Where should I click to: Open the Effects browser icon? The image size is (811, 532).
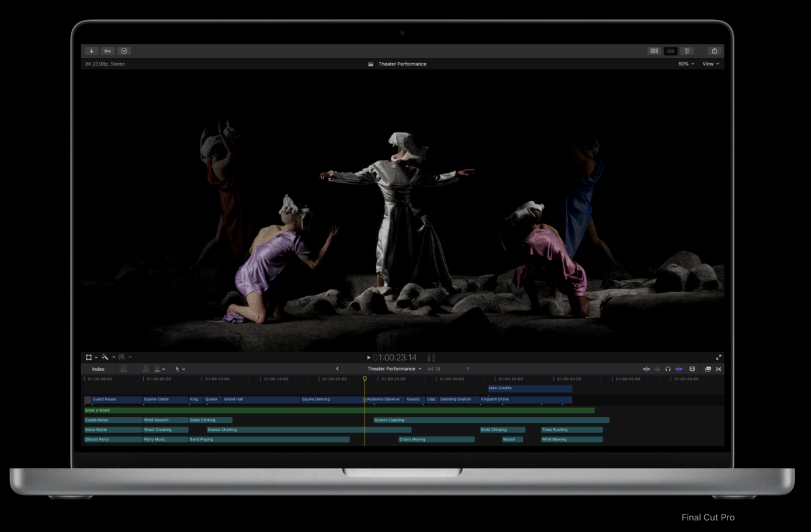(708, 369)
